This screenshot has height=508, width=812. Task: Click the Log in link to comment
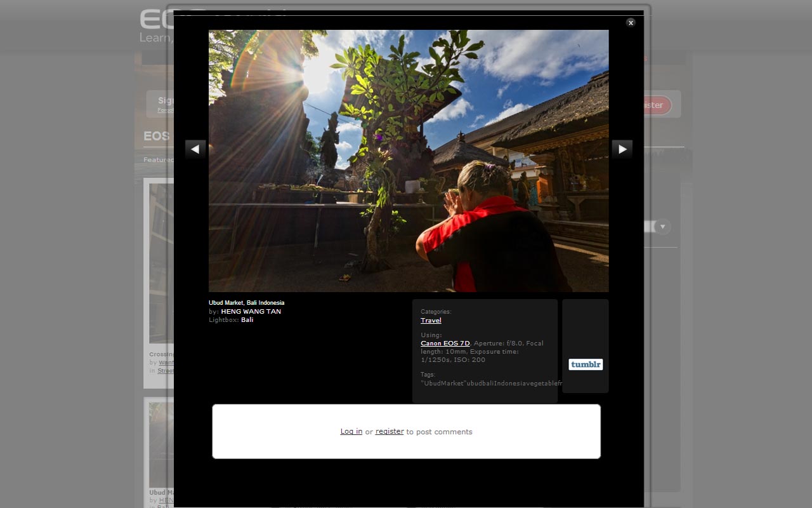[x=351, y=432]
